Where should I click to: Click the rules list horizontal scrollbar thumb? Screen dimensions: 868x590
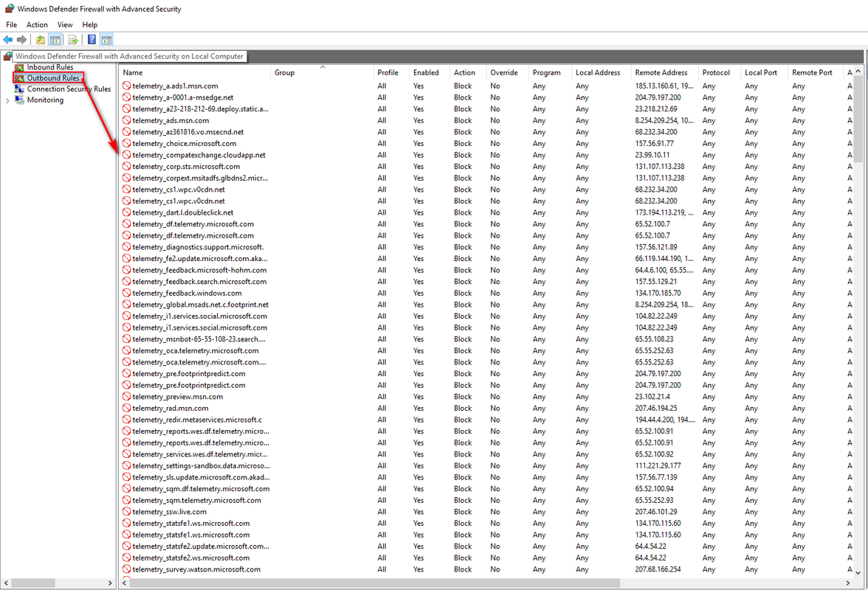point(375,583)
